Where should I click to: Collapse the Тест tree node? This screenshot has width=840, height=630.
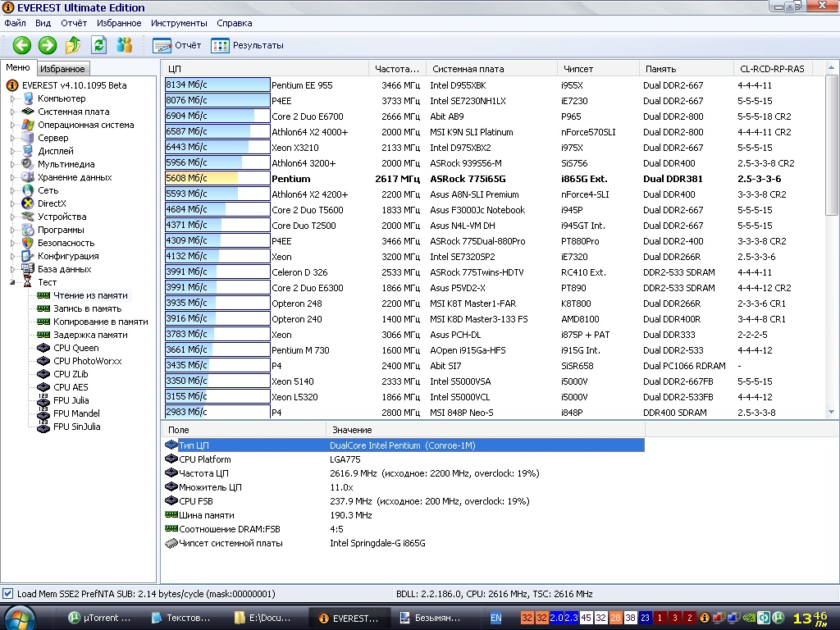click(12, 282)
